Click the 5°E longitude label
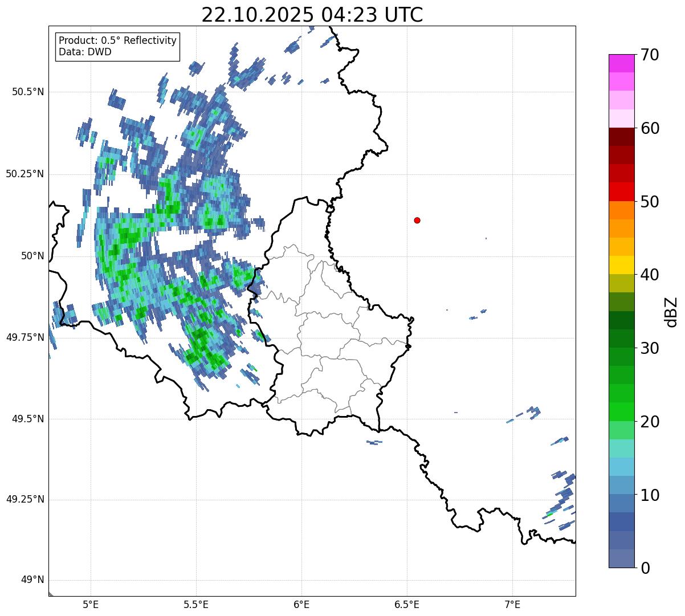Image resolution: width=685 pixels, height=616 pixels. pos(91,604)
